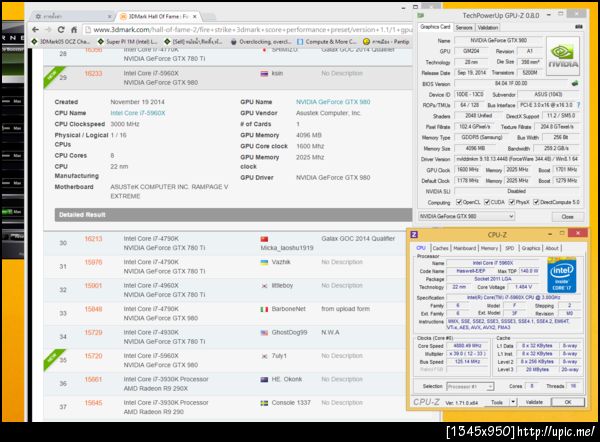Click the OK button in CPU-Z
Viewport: 600px width, 442px height.
[x=568, y=402]
